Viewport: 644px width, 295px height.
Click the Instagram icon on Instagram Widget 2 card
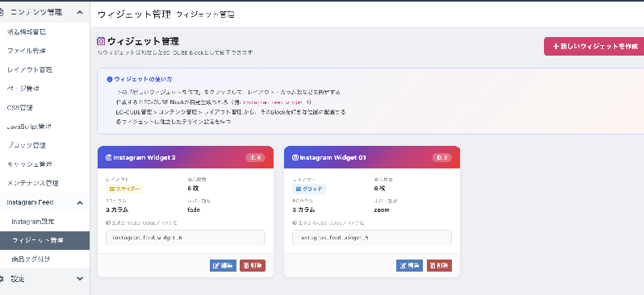coord(108,157)
